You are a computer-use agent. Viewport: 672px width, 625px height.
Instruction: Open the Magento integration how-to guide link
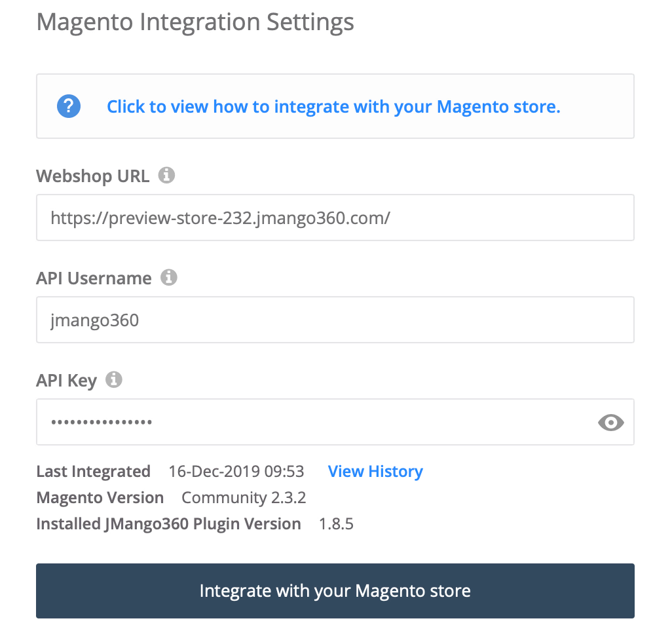[333, 106]
